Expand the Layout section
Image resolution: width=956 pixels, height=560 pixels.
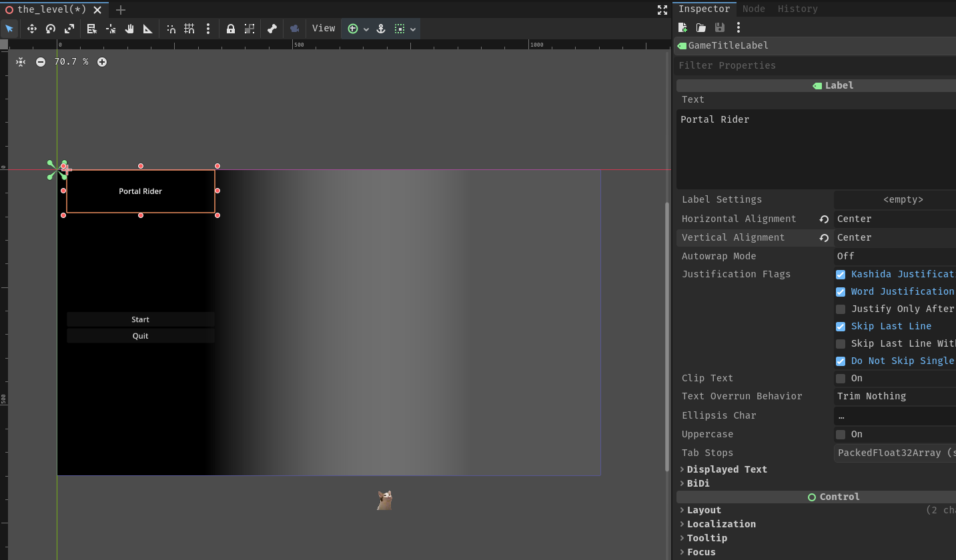(704, 510)
